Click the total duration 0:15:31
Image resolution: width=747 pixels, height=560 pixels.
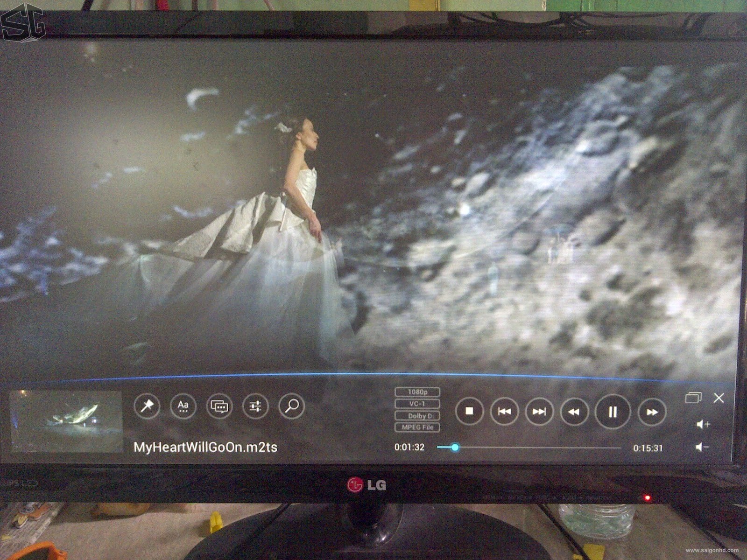tap(648, 448)
